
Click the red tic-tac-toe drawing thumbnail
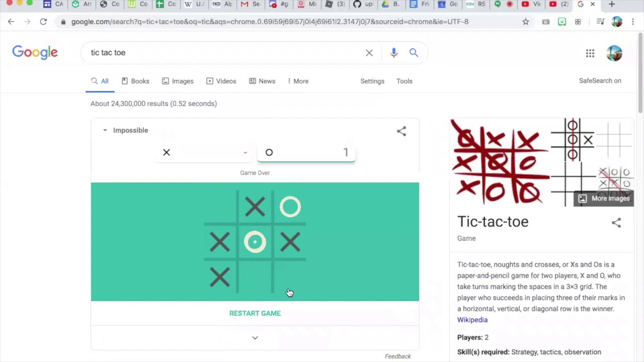(x=500, y=162)
